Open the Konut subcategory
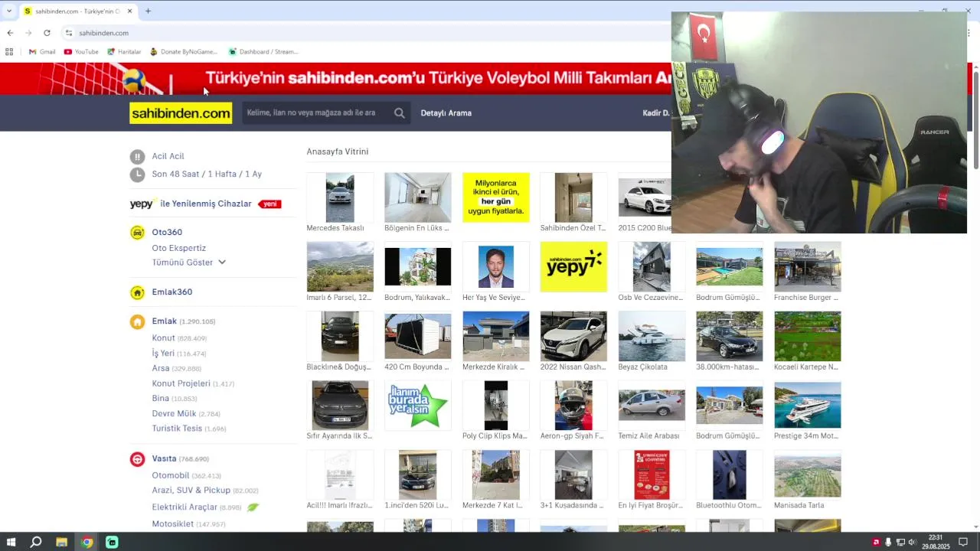The image size is (980, 551). pyautogui.click(x=163, y=338)
